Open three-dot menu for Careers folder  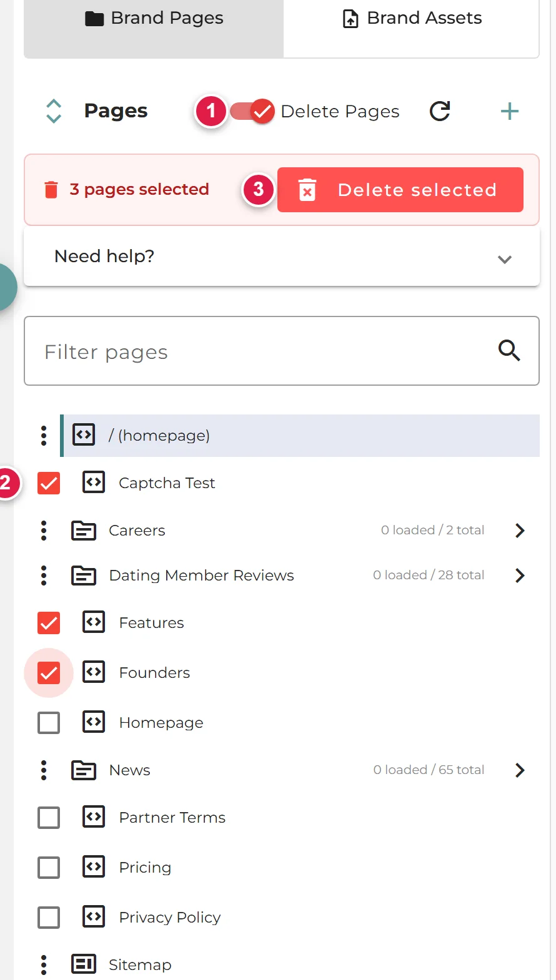click(44, 531)
